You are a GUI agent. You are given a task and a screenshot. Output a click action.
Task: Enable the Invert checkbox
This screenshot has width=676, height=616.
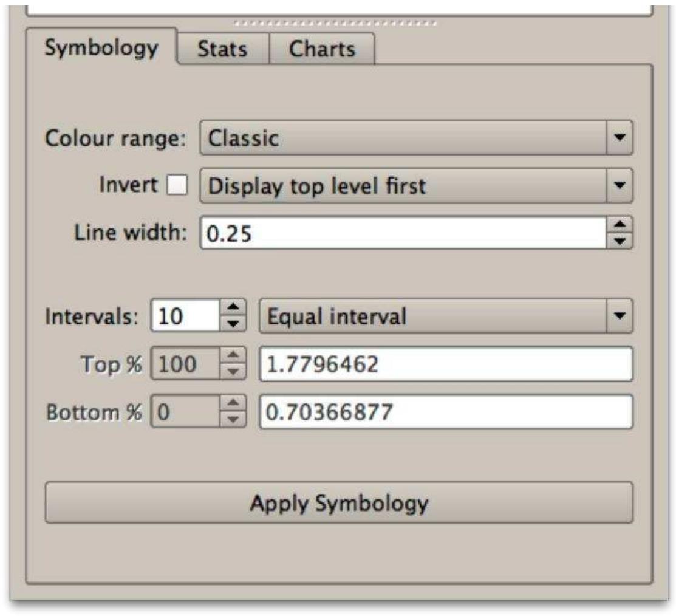point(177,185)
